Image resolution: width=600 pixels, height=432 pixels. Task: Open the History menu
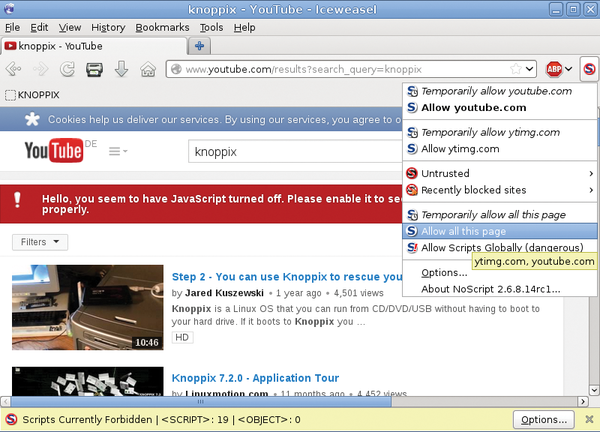(x=108, y=28)
